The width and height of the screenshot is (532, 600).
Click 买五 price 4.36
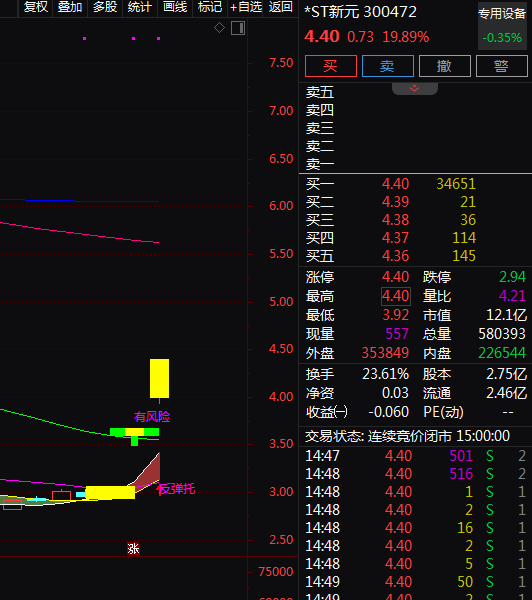395,256
